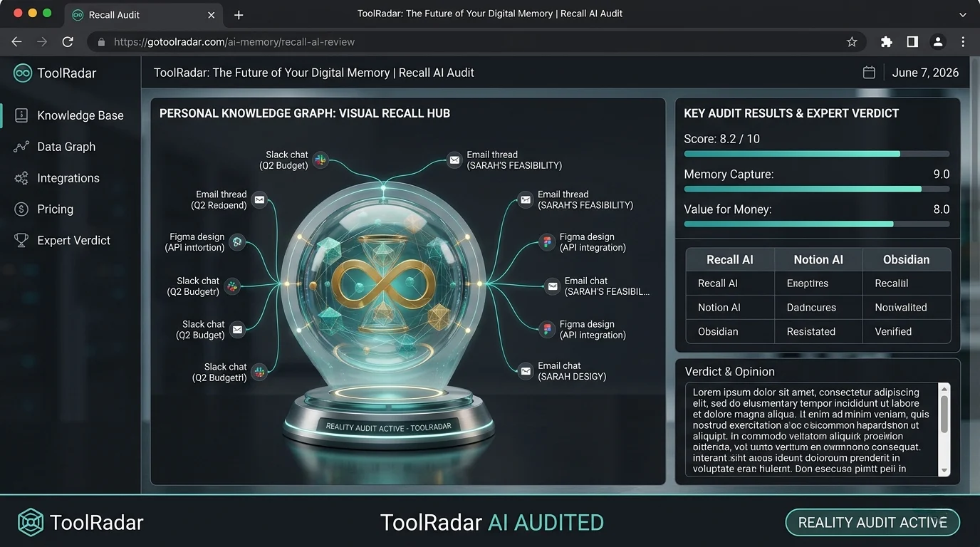Expand the tab search chevron in the title bar
Screen dimensions: 980x547
(x=963, y=14)
